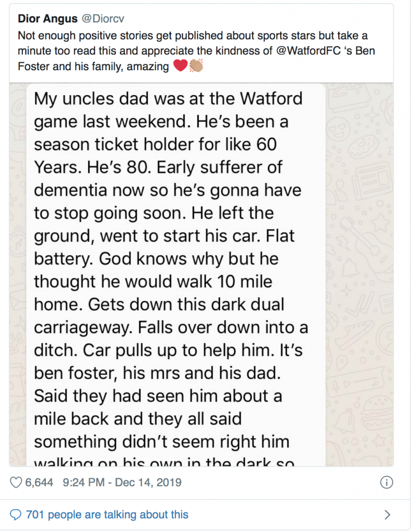Open the circled info icon
This screenshot has width=414, height=532.
[x=386, y=482]
